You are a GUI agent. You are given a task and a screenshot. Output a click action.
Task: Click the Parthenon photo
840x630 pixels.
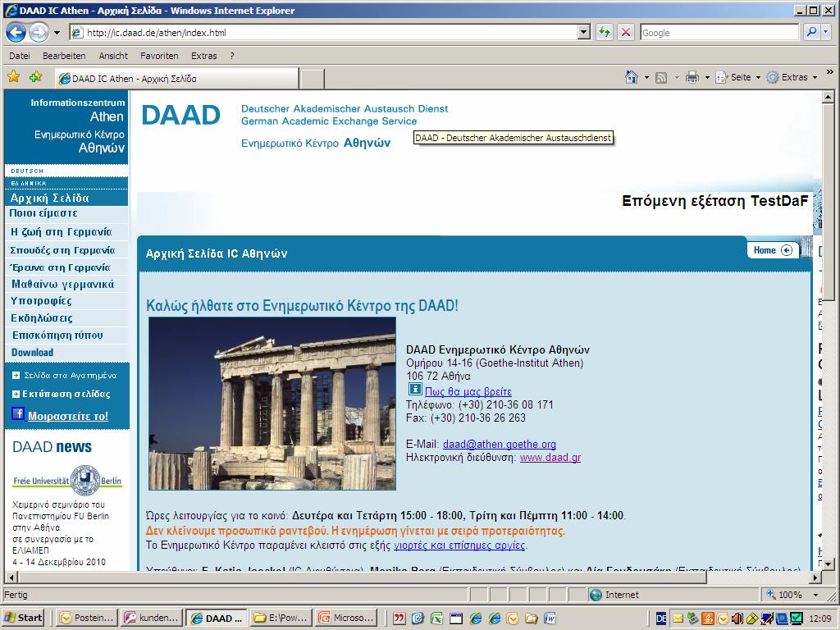pos(272,404)
